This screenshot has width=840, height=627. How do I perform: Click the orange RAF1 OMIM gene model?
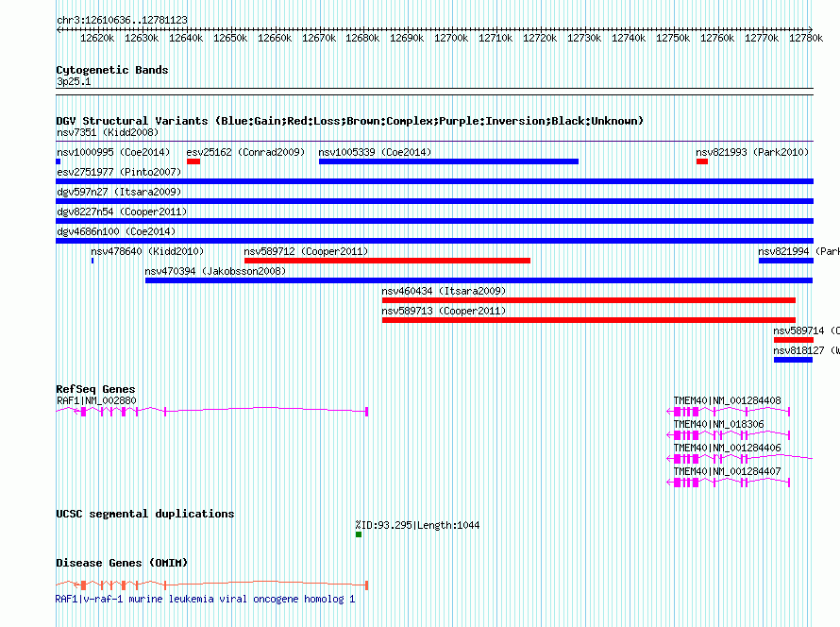[212, 585]
